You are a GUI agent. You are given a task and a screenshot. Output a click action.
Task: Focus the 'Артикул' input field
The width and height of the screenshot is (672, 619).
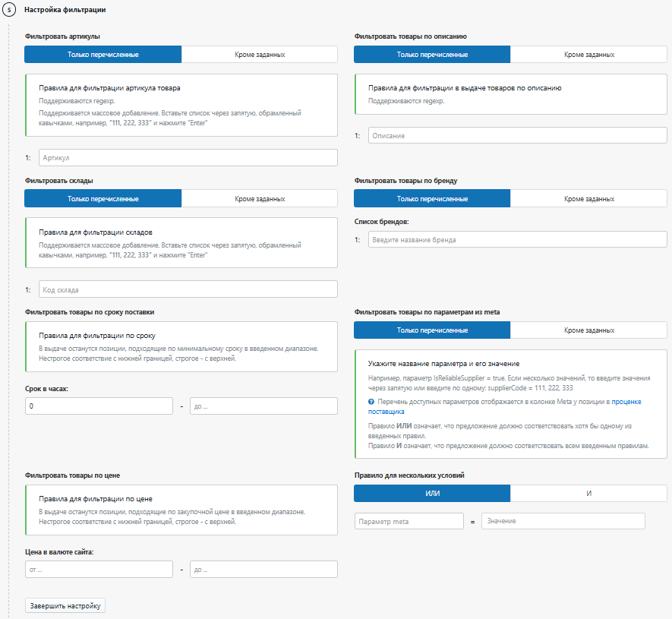pos(188,157)
